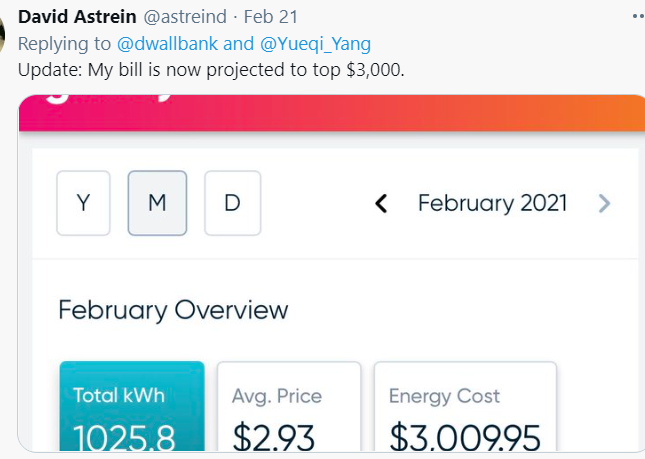Click the February Overview heading
The width and height of the screenshot is (645, 459).
click(x=173, y=310)
